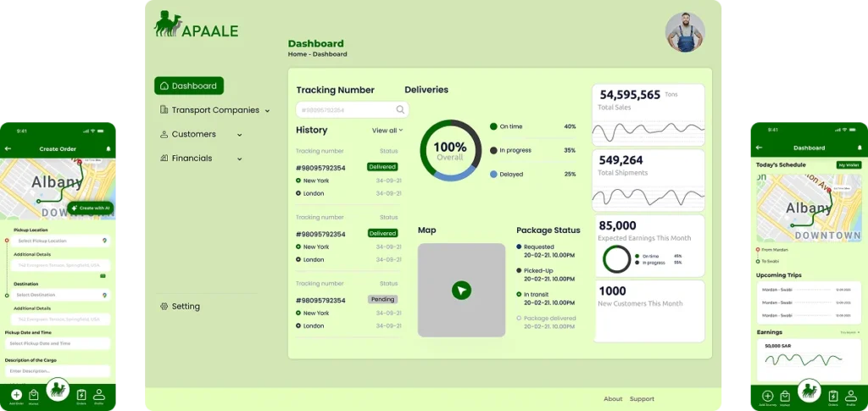Tap the bell icon on Create Order screen

(x=108, y=149)
